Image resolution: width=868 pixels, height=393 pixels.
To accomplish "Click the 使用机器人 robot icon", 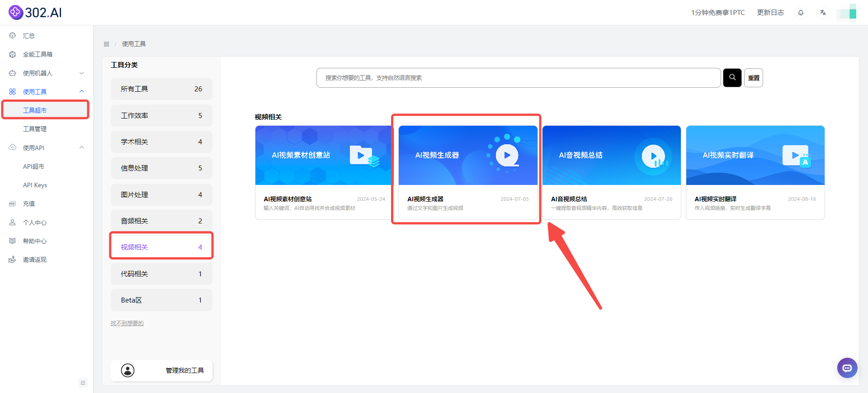I will coord(13,73).
